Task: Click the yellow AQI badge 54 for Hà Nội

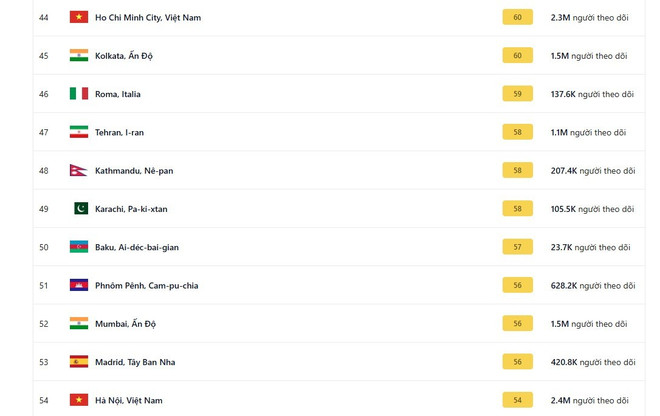Action: [x=517, y=400]
